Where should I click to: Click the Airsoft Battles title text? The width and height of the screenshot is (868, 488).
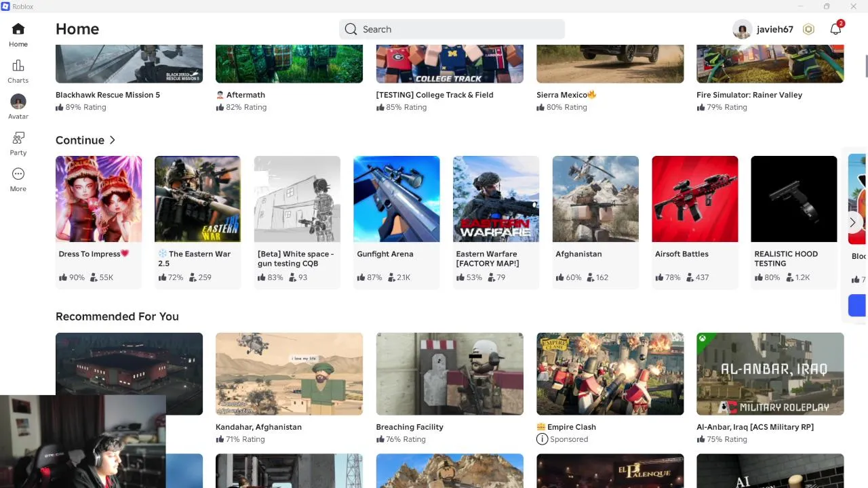(682, 254)
